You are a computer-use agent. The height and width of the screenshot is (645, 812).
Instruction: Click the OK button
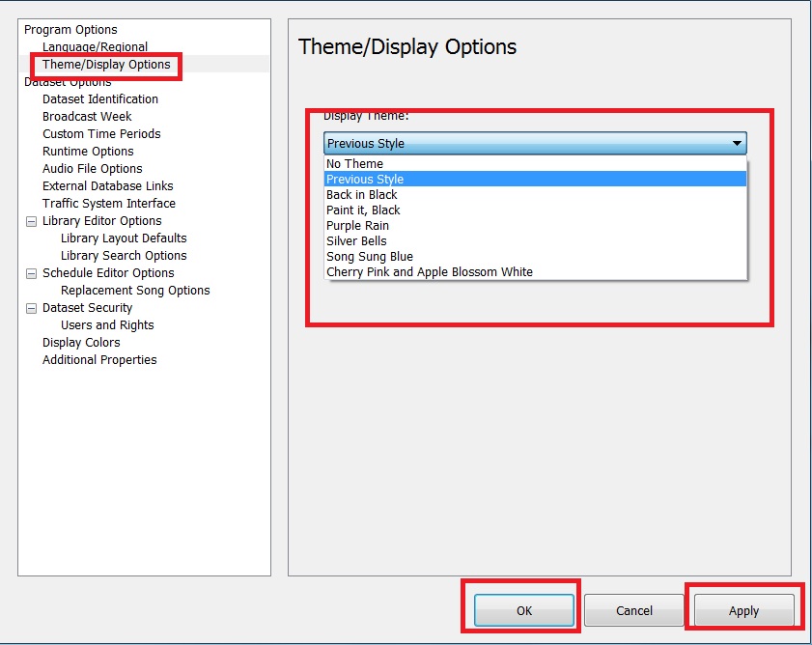point(524,610)
